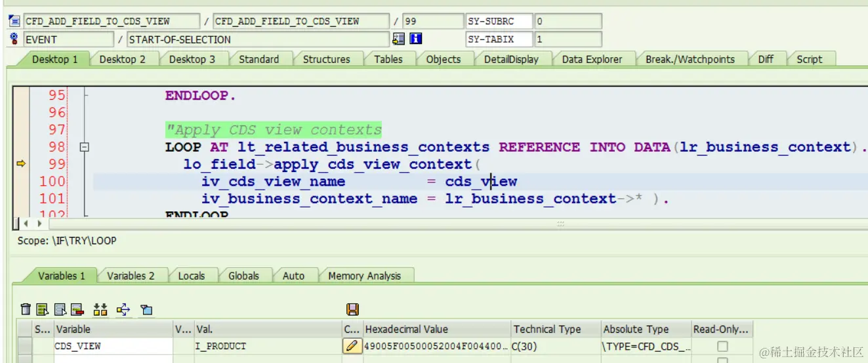The height and width of the screenshot is (363, 868).
Task: Click the second CFD_ADD_FIELD_TO_CDS_VIEW include field
Action: click(301, 21)
